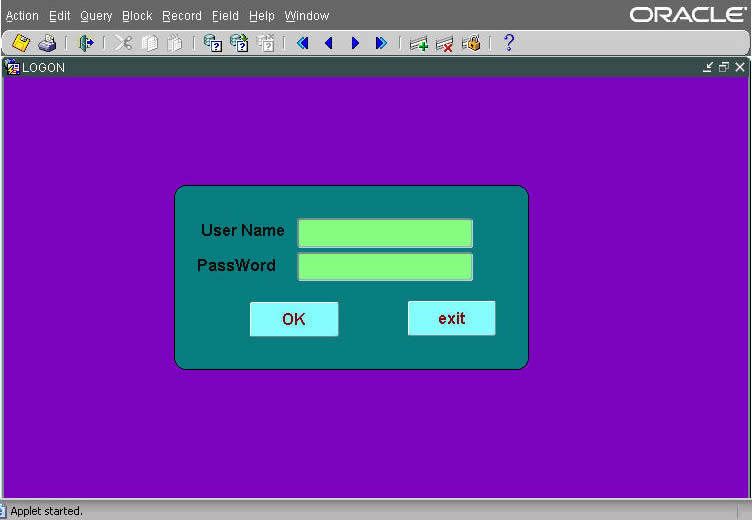Click the Lock Record icon
Image resolution: width=752 pixels, height=520 pixels.
tap(471, 43)
